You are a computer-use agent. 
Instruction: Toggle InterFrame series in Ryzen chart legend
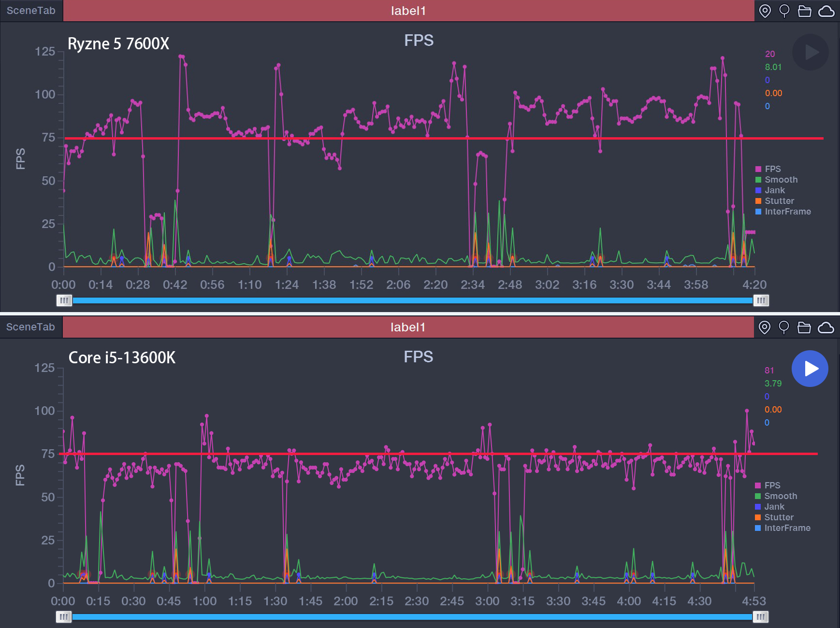click(783, 211)
